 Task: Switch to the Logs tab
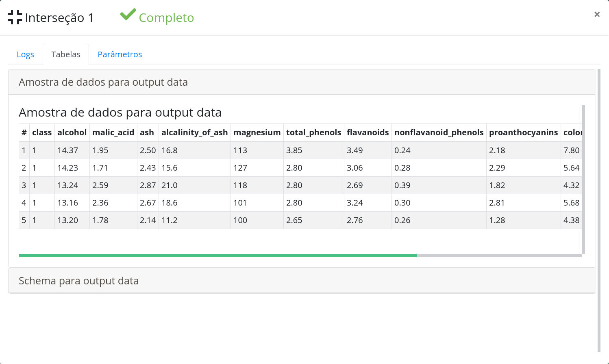pyautogui.click(x=25, y=54)
